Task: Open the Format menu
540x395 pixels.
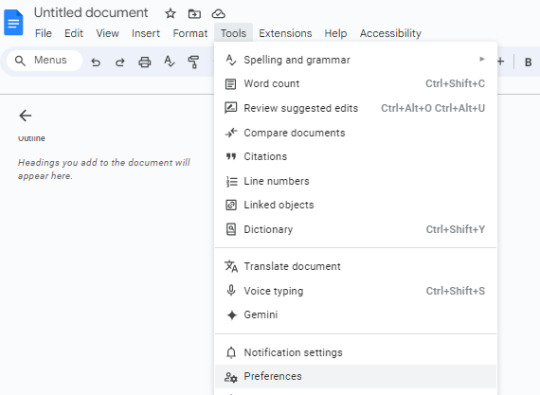Action: pos(190,33)
